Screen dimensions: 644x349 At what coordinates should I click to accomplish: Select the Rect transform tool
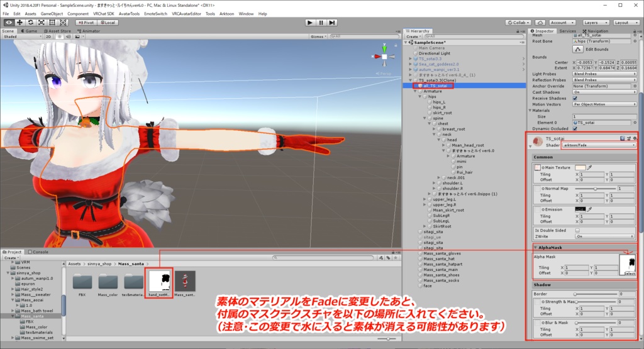coord(52,23)
